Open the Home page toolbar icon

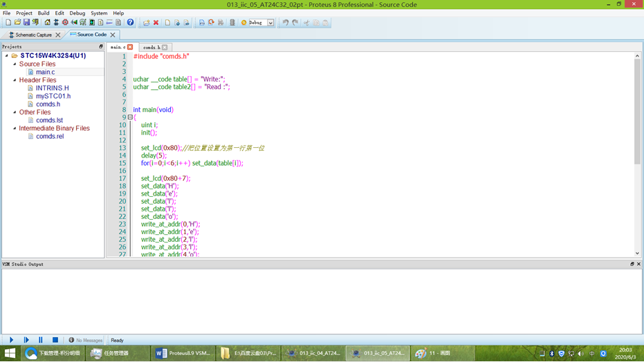[47, 23]
